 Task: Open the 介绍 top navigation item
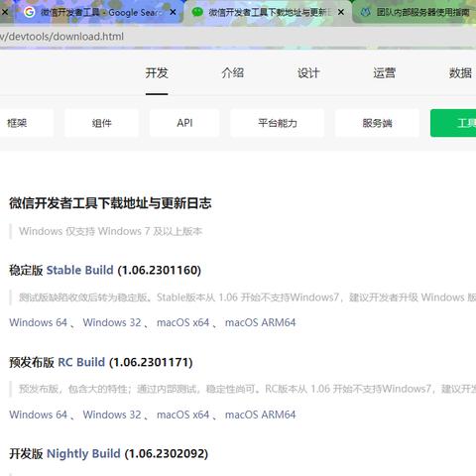pos(233,72)
